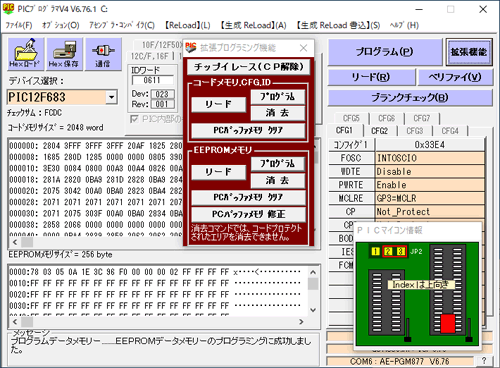The width and height of the screenshot is (500, 368).
Task: Click the ? button in the status bar
Action: (484, 361)
